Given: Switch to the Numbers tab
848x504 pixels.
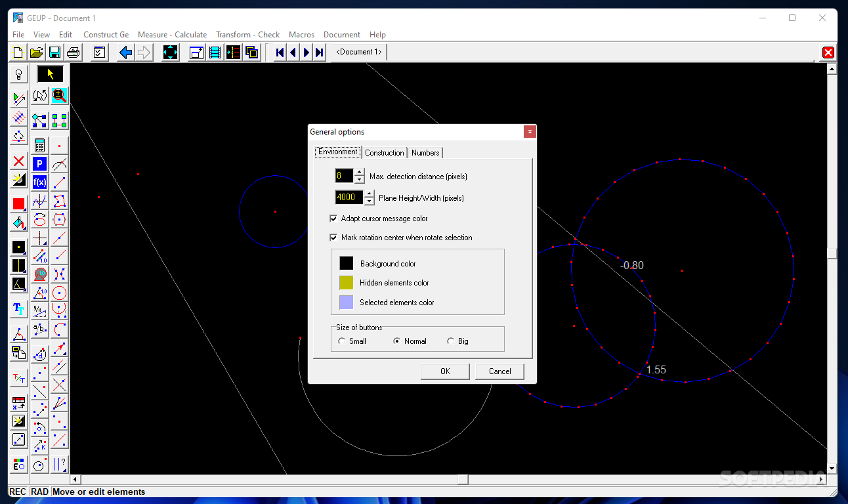Looking at the screenshot, I should 425,153.
